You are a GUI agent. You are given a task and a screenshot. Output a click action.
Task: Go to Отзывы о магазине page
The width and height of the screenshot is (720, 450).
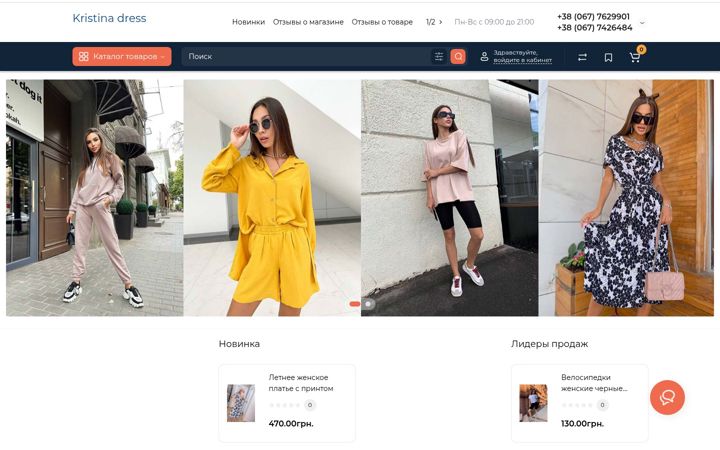point(308,22)
